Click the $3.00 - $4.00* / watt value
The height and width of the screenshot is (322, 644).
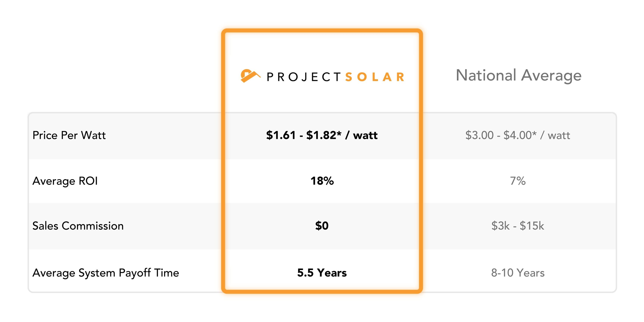click(x=517, y=135)
